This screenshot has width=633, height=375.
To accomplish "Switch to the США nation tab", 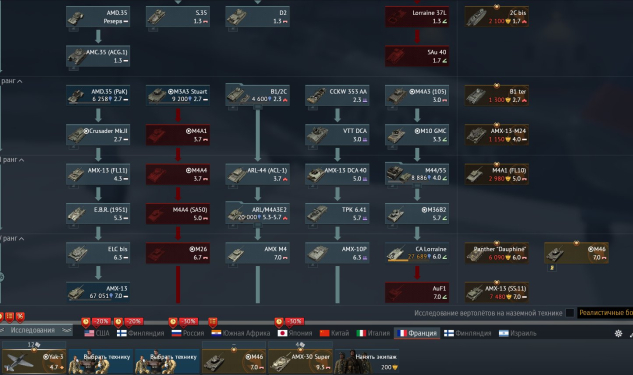I will pos(97,333).
